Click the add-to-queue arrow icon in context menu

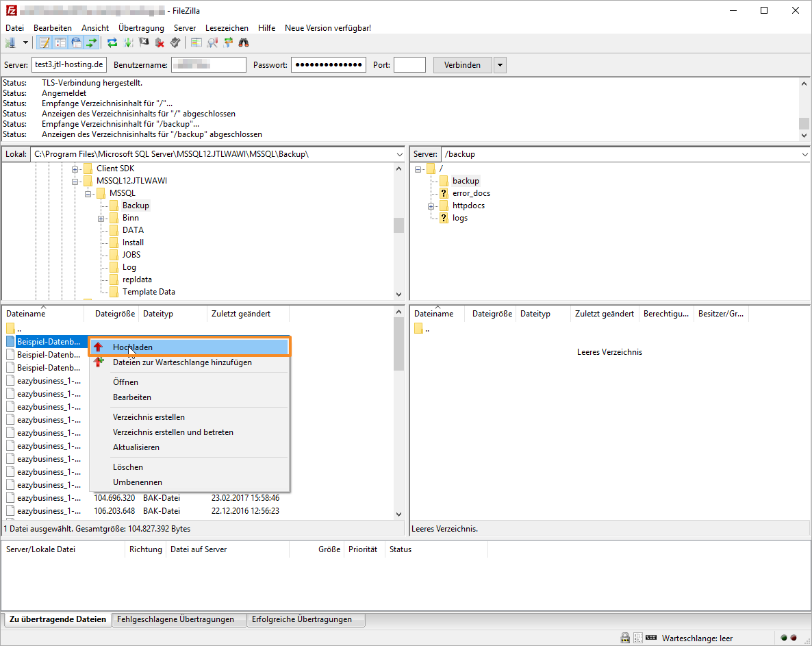click(99, 362)
